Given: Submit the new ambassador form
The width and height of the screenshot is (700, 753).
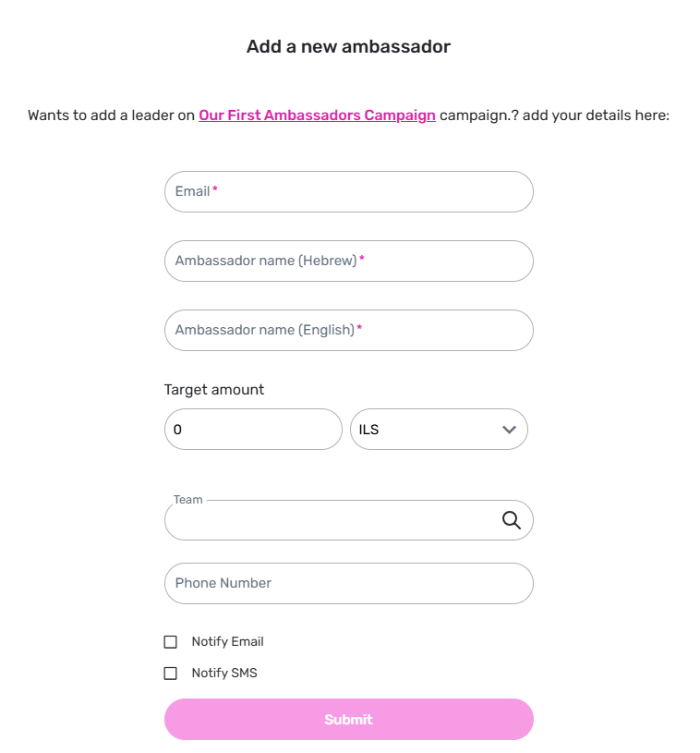Looking at the screenshot, I should click(348, 720).
